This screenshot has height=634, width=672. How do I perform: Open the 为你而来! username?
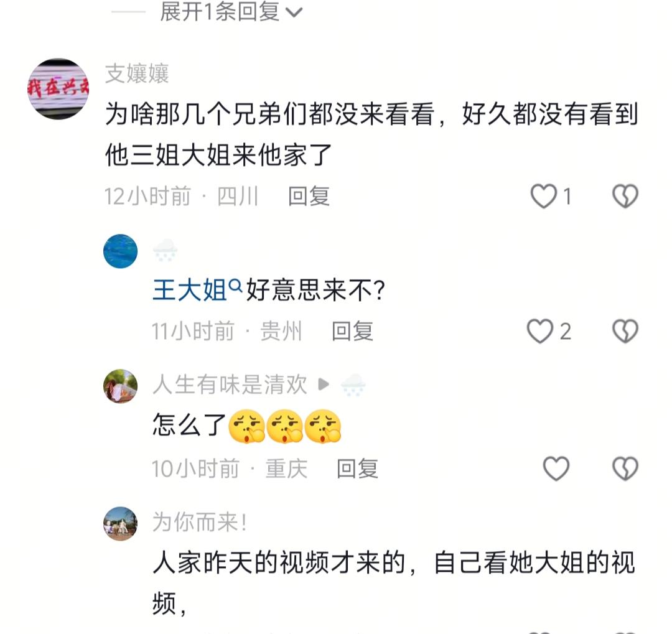(x=200, y=522)
